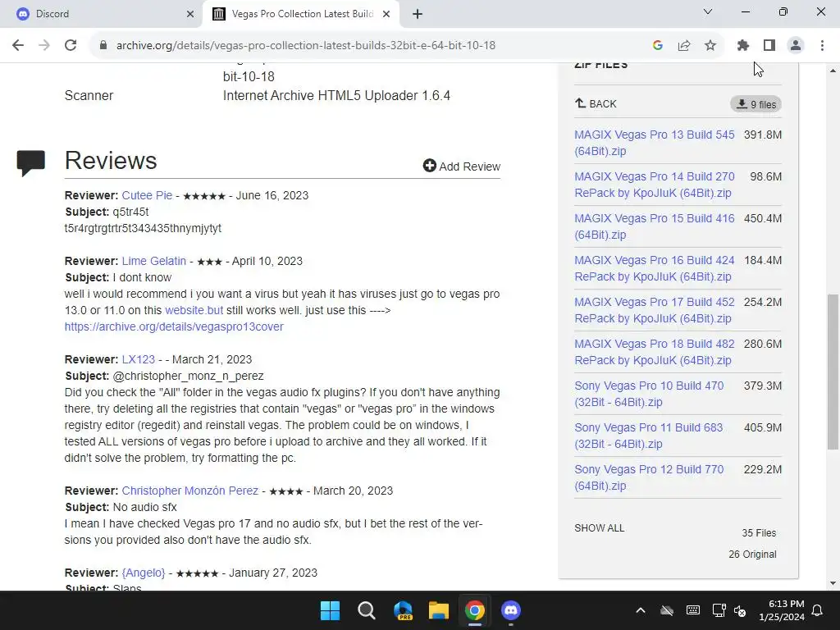The height and width of the screenshot is (630, 840).
Task: Open Christopher Monzón Perez's profile
Action: (x=189, y=491)
